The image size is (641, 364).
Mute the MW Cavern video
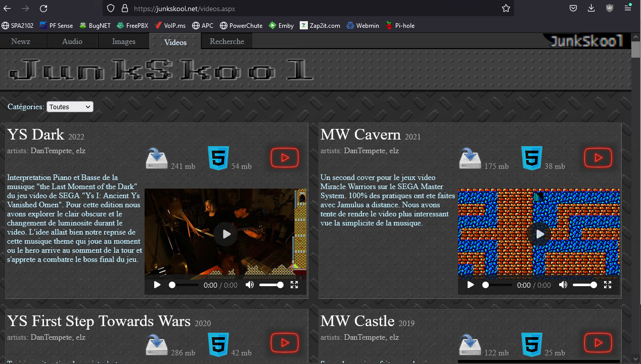coord(563,285)
